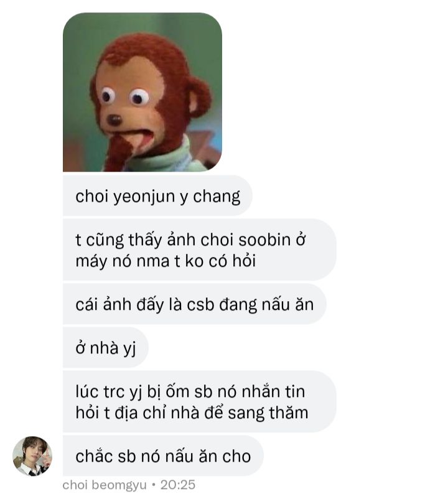Open choi beomgyu's profile avatar

pyautogui.click(x=32, y=455)
